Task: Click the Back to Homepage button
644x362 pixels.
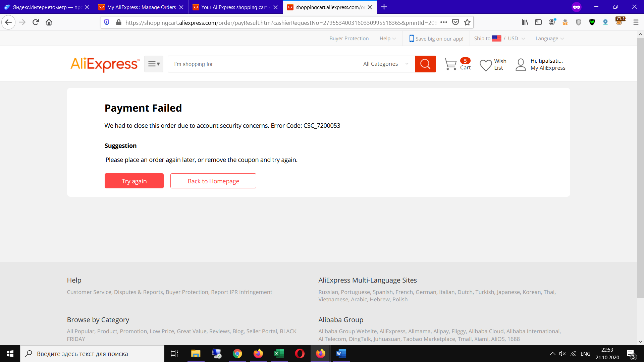Action: (x=213, y=181)
